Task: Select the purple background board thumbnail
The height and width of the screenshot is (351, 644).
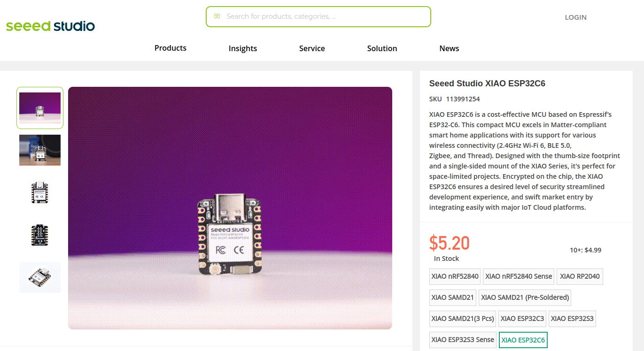Action: point(40,108)
